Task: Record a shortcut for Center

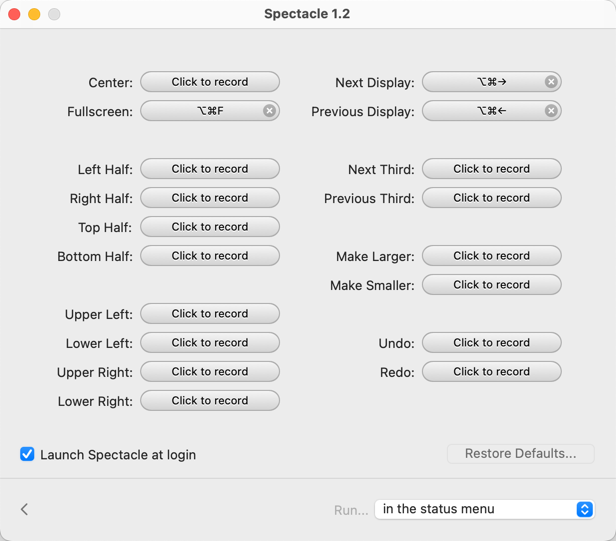Action: coord(210,82)
